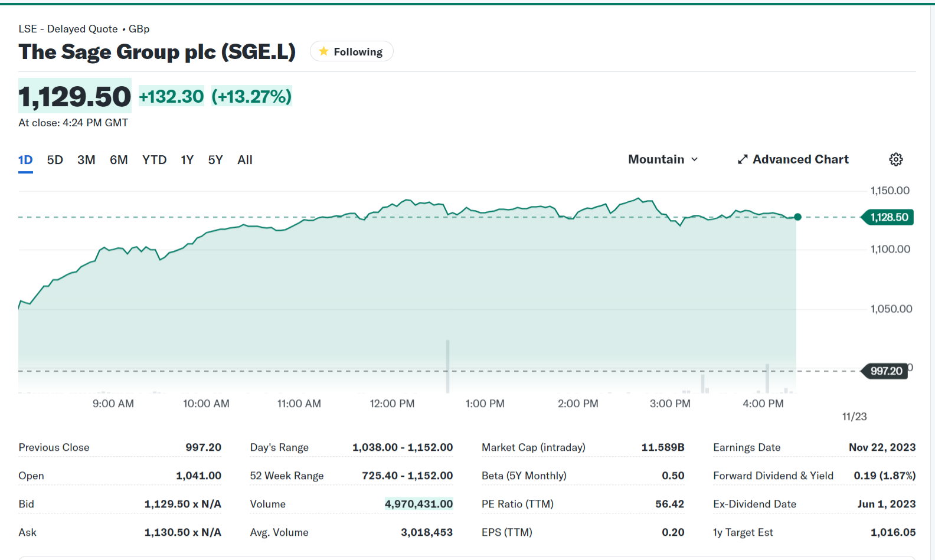Click the Previous Close value 997.20
The image size is (935, 560).
click(x=204, y=447)
